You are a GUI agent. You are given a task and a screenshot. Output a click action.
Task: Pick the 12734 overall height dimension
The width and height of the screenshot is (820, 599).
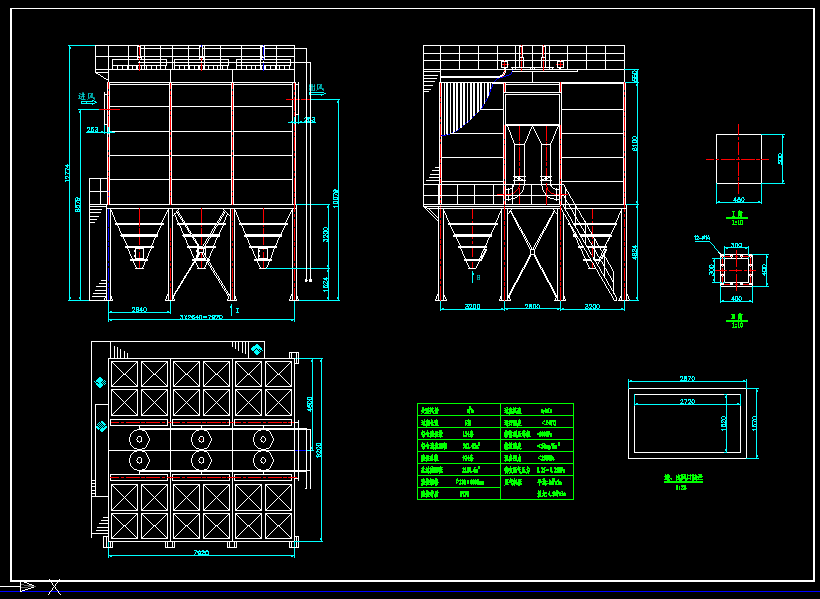(x=67, y=173)
